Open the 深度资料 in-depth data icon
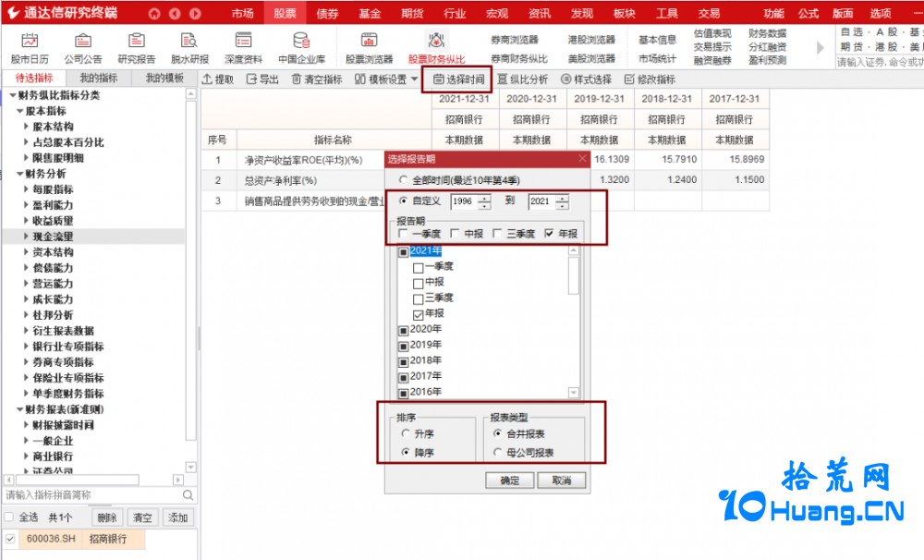The height and width of the screenshot is (560, 924). point(243,48)
